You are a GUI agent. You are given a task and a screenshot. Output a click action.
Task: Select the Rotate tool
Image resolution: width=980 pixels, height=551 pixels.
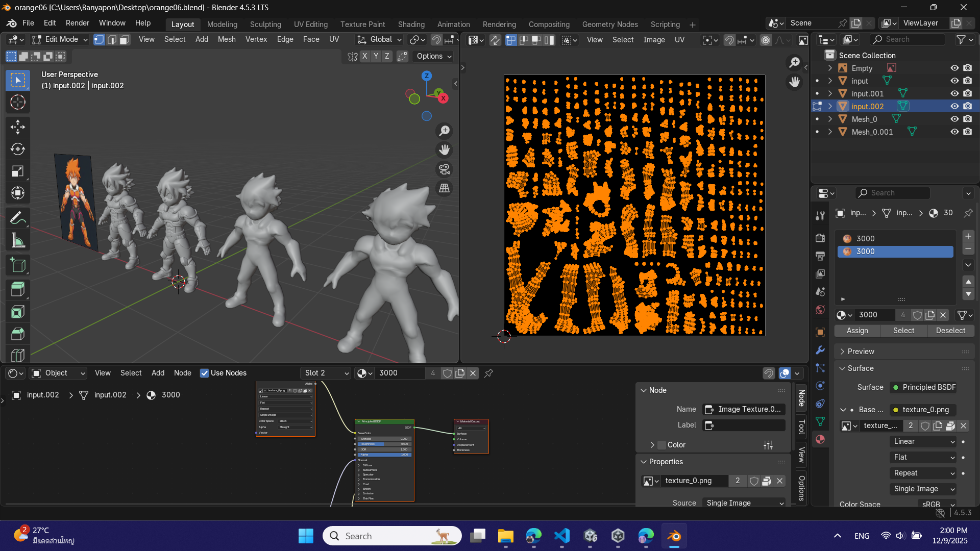click(18, 149)
